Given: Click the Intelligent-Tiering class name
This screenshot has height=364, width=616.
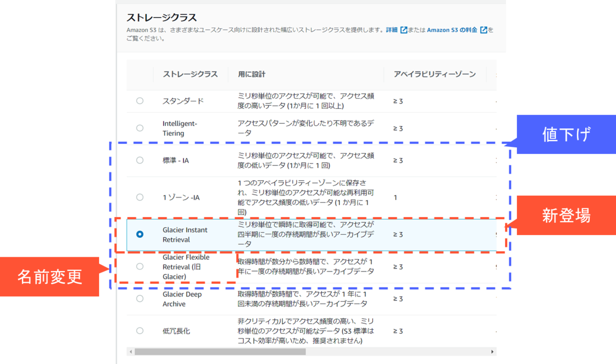Looking at the screenshot, I should (180, 128).
